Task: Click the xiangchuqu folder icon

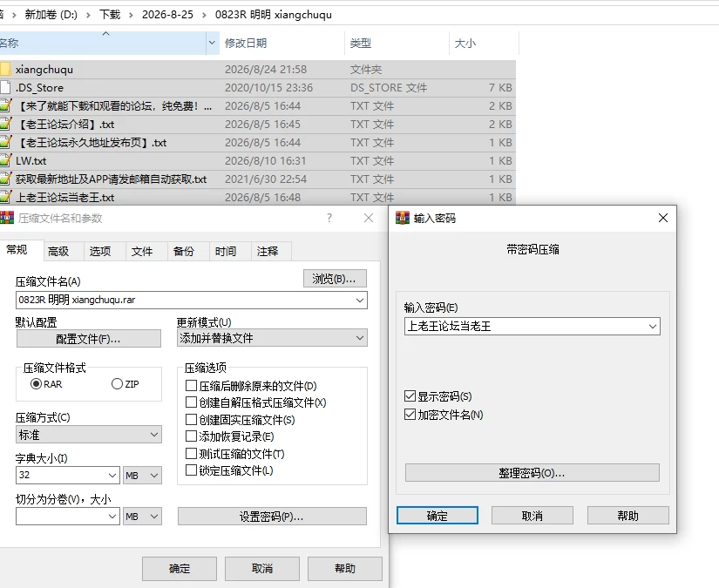Action: point(5,69)
